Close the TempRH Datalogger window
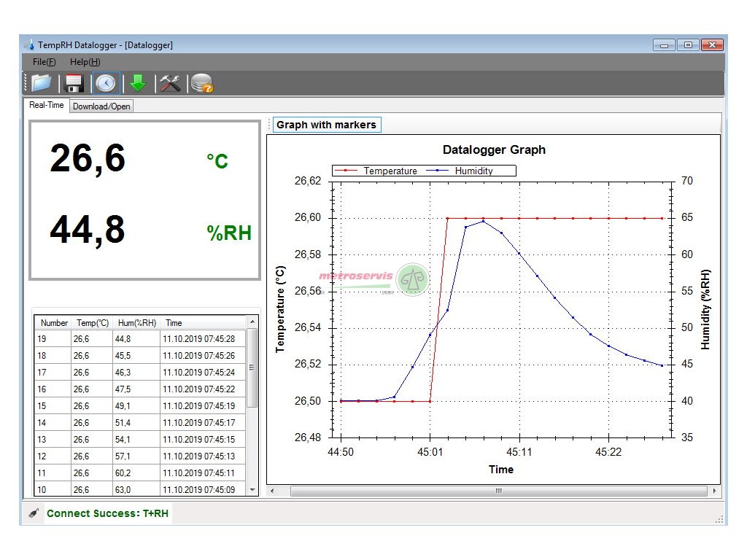 (712, 44)
